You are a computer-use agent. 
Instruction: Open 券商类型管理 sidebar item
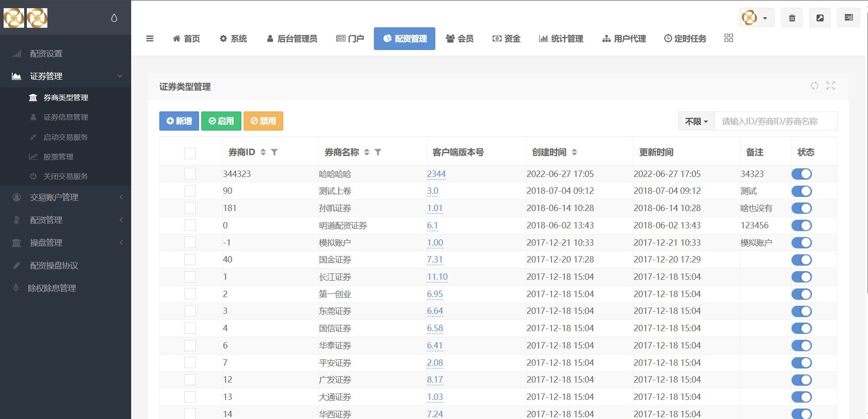[66, 97]
